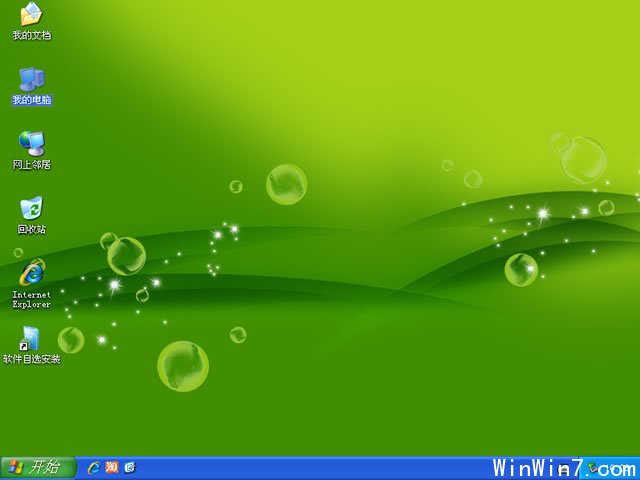Image resolution: width=640 pixels, height=480 pixels.
Task: Open the 开始 start menu button
Action: pos(38,468)
